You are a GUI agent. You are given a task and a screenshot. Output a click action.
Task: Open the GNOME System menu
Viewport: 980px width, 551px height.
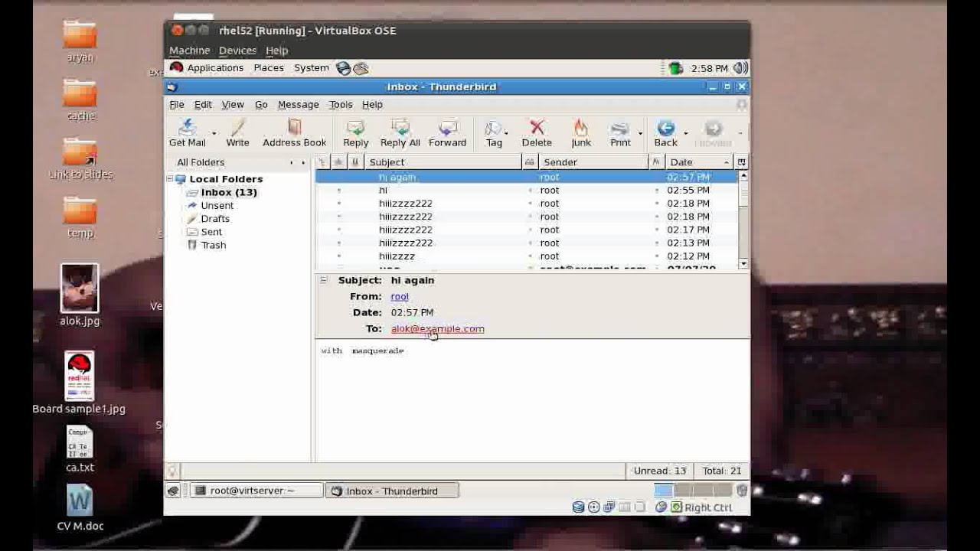coord(312,68)
